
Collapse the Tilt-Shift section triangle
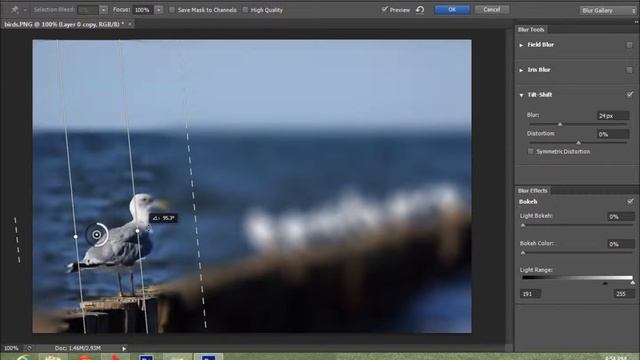(x=521, y=95)
